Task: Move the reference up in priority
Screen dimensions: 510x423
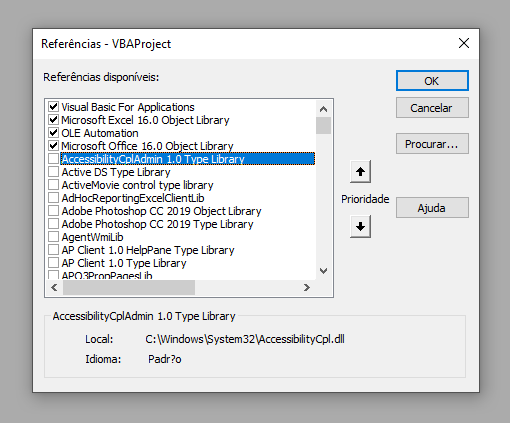Action: (x=360, y=171)
